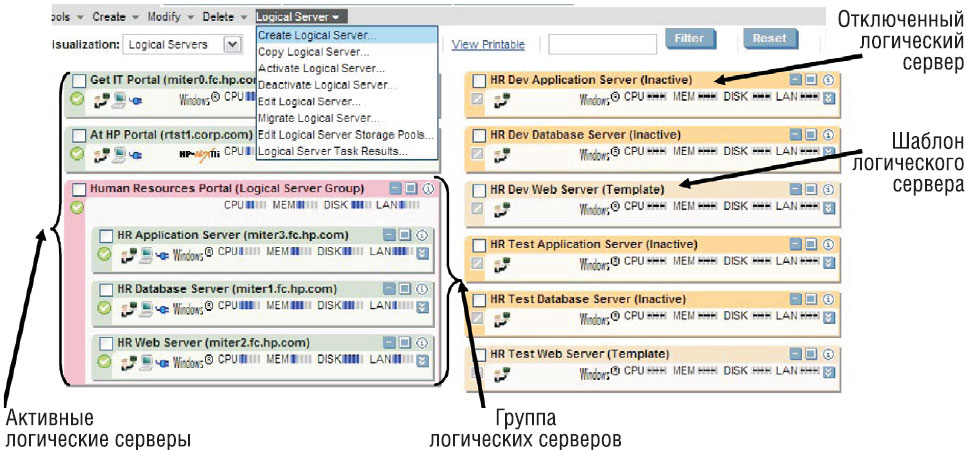966x450 pixels.
Task: Maximize the HR Dev Web Server template panel
Action: [x=811, y=189]
